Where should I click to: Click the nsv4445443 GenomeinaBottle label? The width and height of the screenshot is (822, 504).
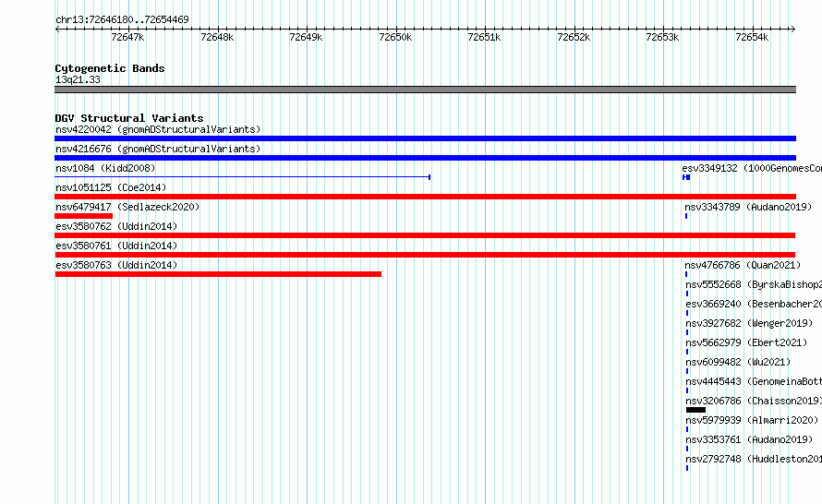coord(754,381)
